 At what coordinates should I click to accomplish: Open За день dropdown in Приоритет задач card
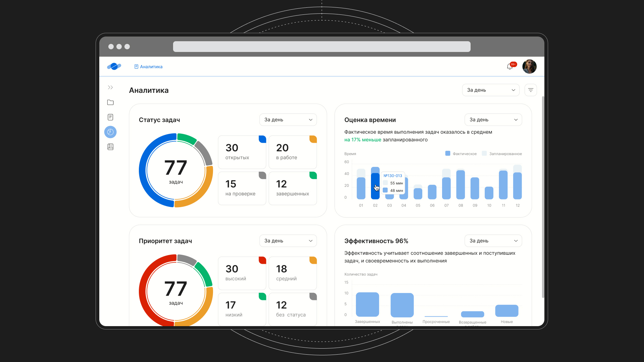[x=288, y=241]
